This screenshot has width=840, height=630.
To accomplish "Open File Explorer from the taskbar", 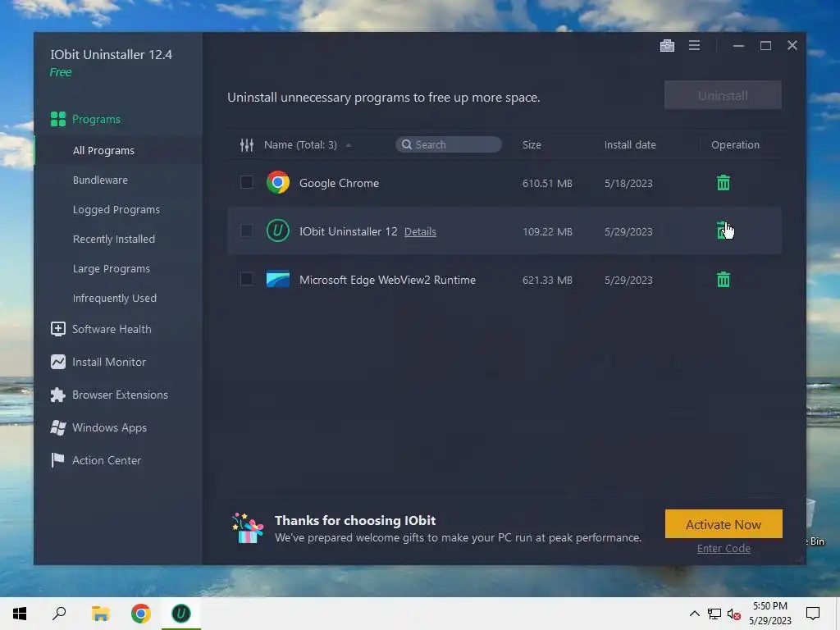I will 100,614.
